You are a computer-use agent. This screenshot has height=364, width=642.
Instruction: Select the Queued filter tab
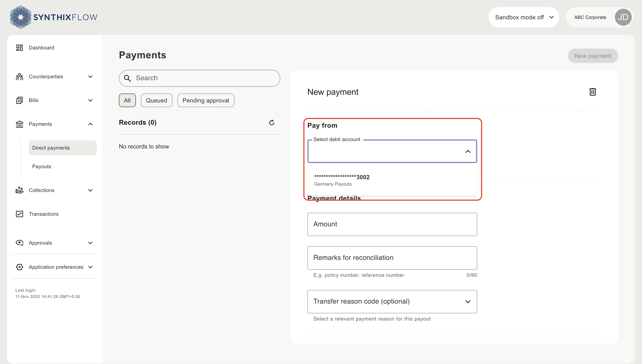coord(156,100)
